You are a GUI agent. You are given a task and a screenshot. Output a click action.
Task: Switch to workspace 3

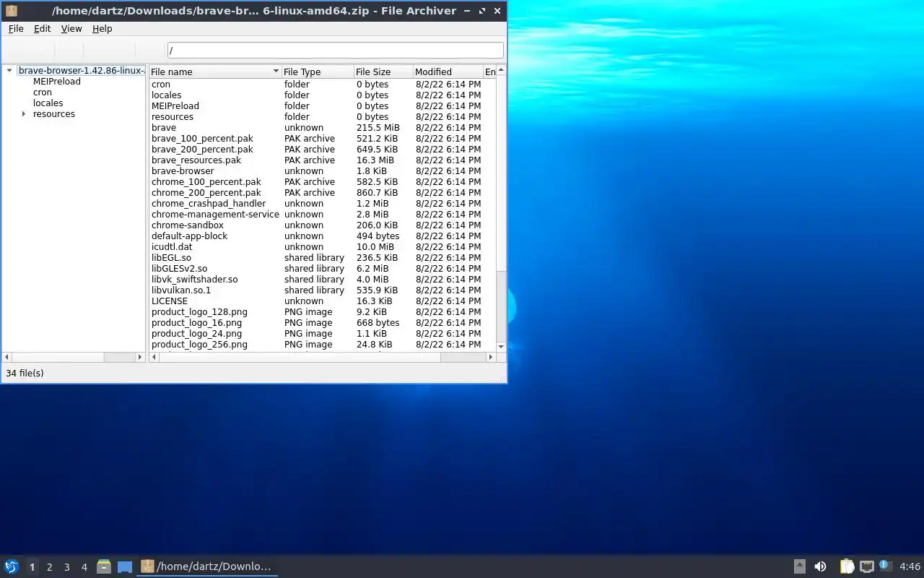point(67,567)
